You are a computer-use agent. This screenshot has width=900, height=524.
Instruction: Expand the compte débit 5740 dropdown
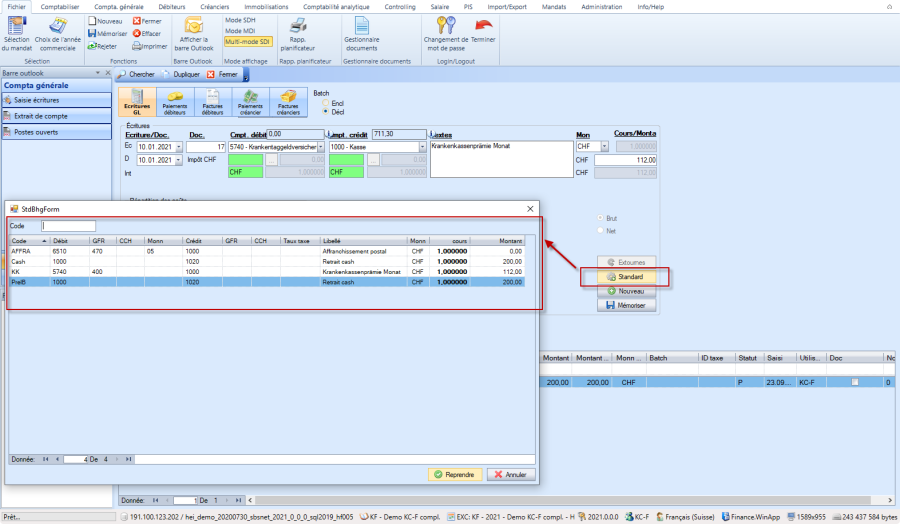pyautogui.click(x=320, y=147)
